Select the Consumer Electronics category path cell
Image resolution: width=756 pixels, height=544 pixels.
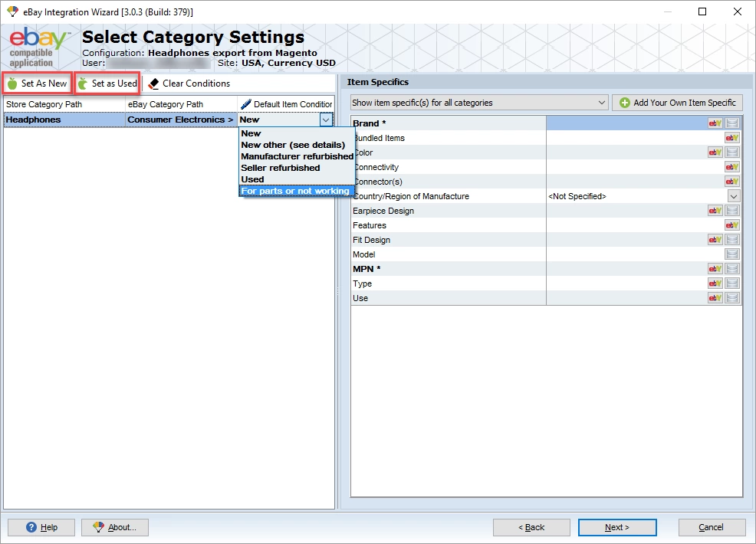pos(181,120)
